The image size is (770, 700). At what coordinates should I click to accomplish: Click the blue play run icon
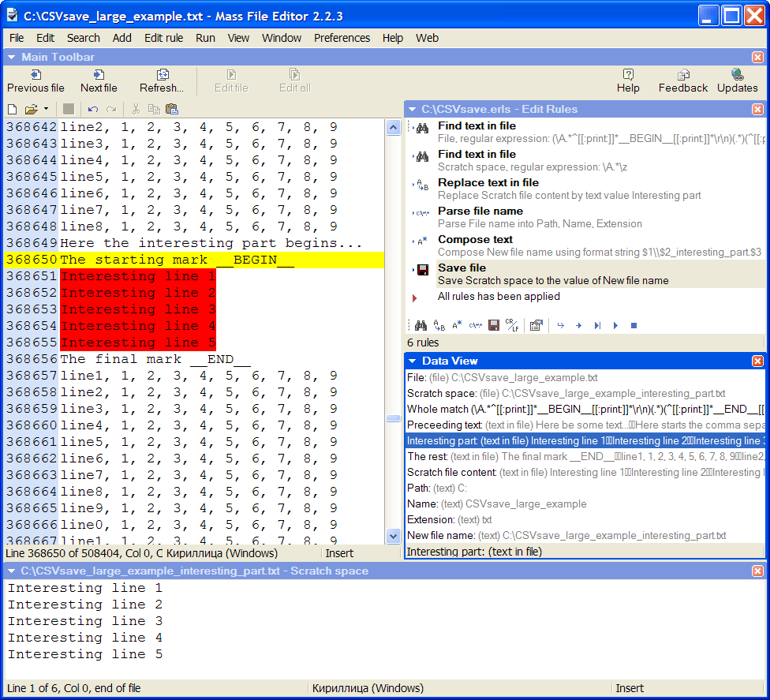point(615,325)
